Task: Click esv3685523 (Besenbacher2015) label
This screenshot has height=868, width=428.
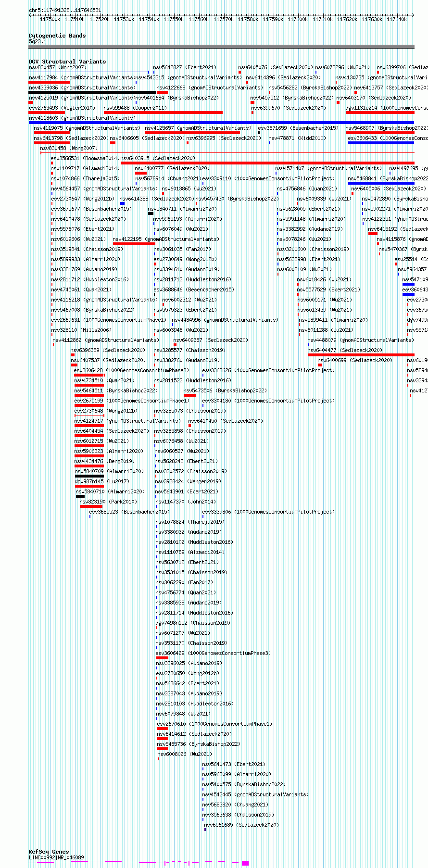Action: coord(129,512)
